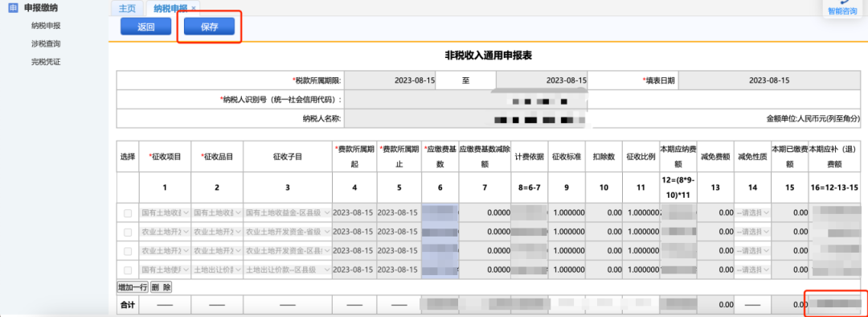Open 征收品目 土地出让价 dropdown in last row
The width and height of the screenshot is (868, 317).
[216, 270]
